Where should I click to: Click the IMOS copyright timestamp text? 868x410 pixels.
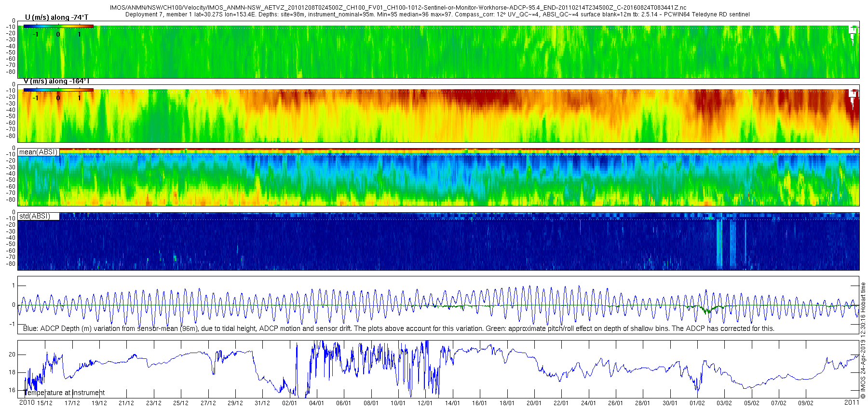(x=863, y=341)
